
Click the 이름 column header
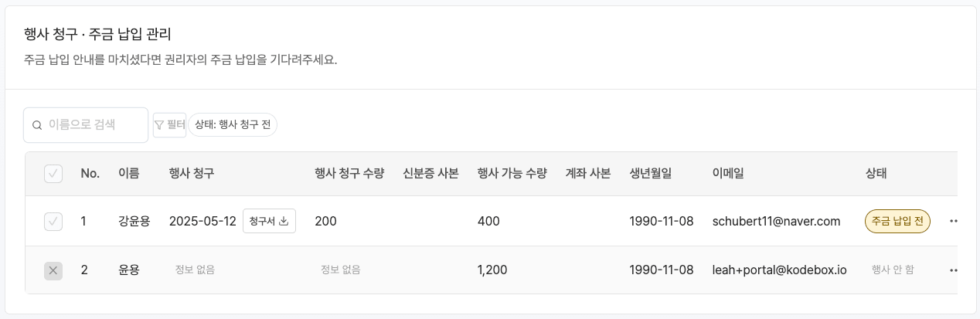(x=128, y=174)
